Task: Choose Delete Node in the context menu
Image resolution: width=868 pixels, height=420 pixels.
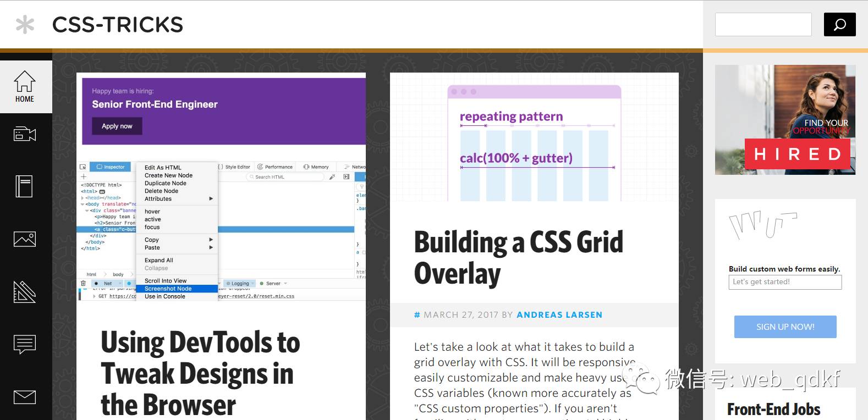Action: (161, 191)
